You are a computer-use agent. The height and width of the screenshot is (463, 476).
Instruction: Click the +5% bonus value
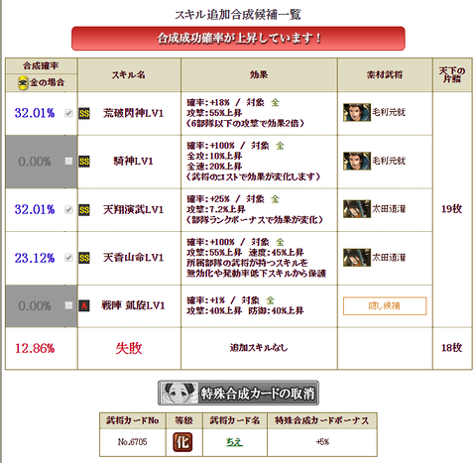coord(322,442)
